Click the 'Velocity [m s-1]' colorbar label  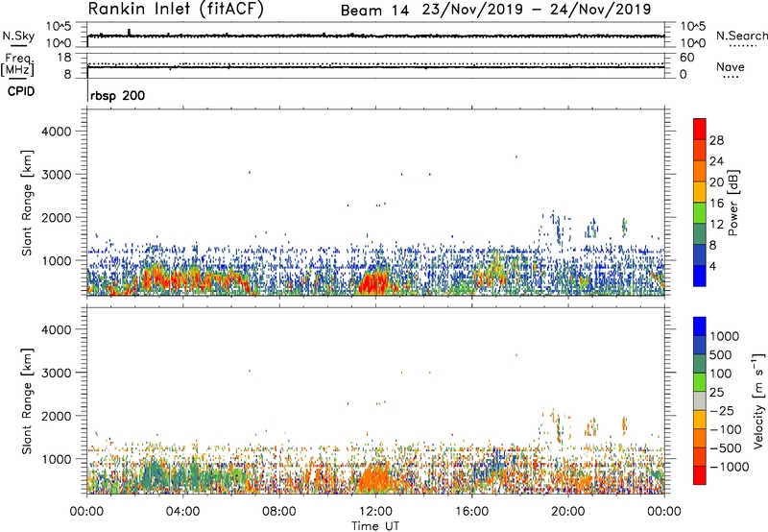pos(758,400)
